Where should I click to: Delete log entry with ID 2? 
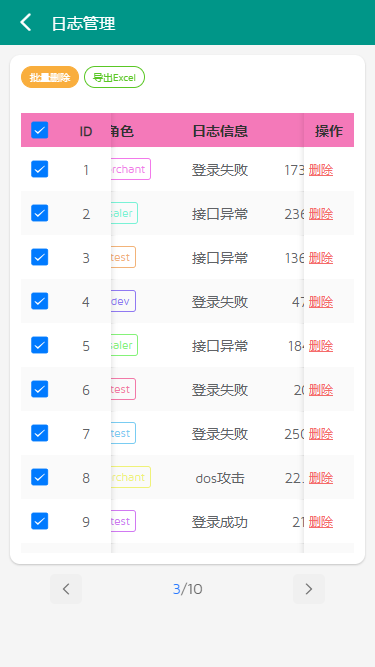tap(321, 214)
